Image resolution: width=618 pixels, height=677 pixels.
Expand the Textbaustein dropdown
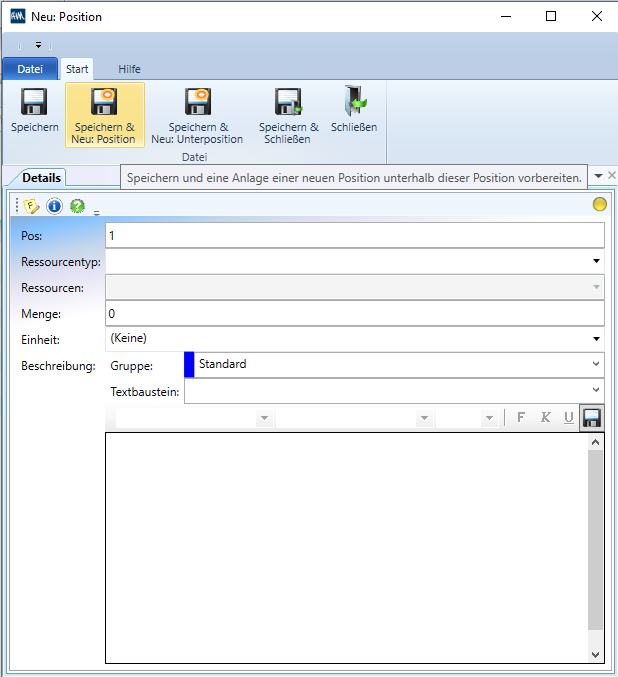(x=596, y=391)
